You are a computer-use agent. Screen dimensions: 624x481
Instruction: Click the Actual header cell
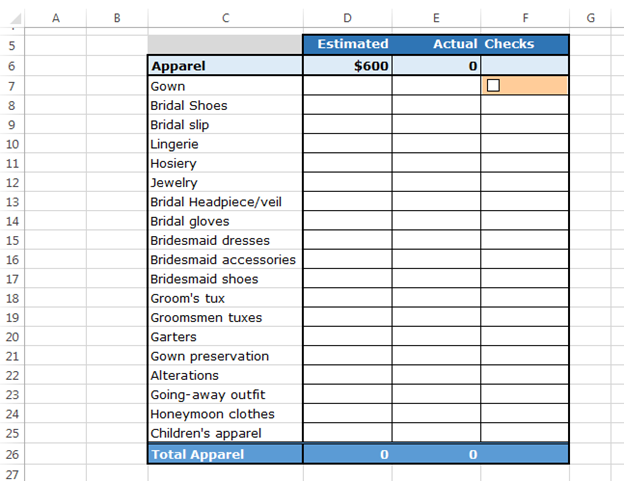(436, 44)
